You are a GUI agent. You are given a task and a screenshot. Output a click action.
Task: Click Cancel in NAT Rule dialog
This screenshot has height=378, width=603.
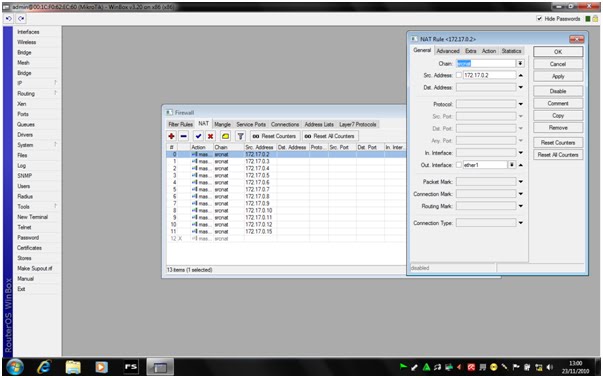[558, 64]
